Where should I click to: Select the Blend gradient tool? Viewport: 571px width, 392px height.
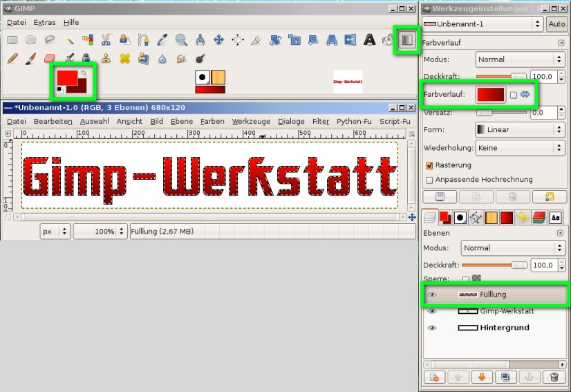tap(406, 39)
